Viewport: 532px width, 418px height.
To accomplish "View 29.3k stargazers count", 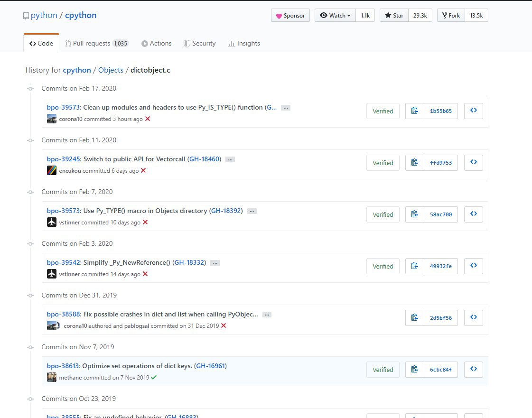I will (x=420, y=15).
